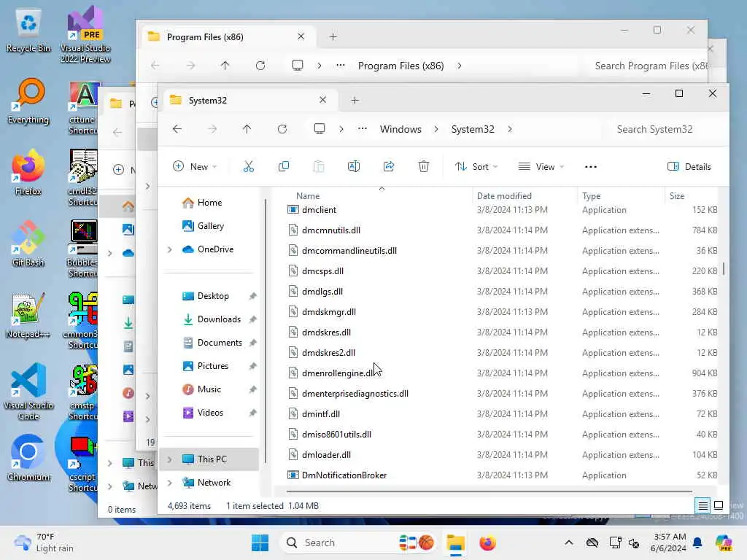
Task: Open Notepad++ desktop shortcut
Action: tap(28, 315)
